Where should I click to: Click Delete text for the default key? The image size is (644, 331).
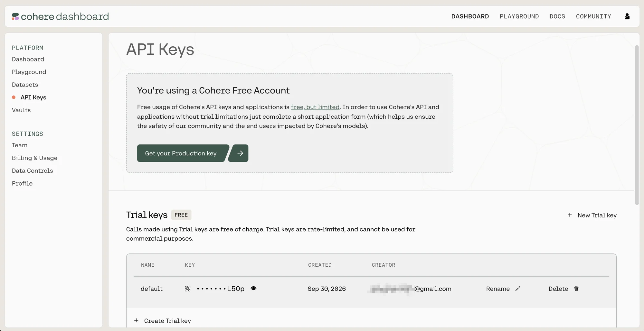(558, 289)
